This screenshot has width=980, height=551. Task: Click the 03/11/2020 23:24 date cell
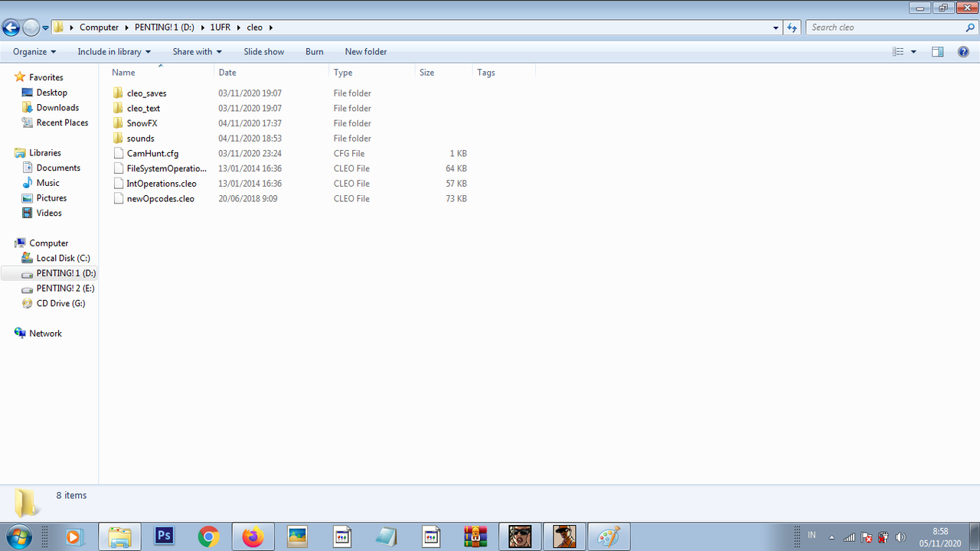pyautogui.click(x=250, y=154)
